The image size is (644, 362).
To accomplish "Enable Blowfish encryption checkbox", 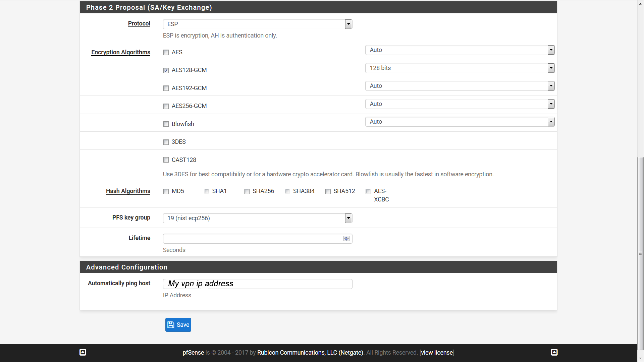I will click(x=166, y=124).
